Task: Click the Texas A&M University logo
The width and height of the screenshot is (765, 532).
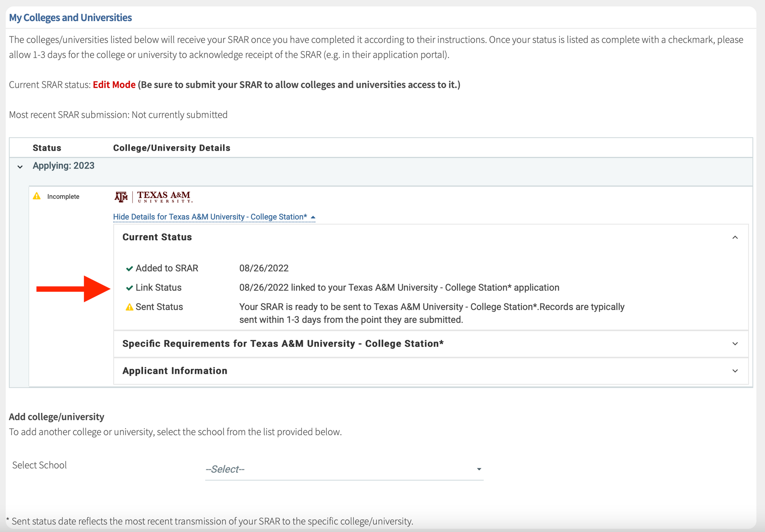Action: tap(153, 197)
